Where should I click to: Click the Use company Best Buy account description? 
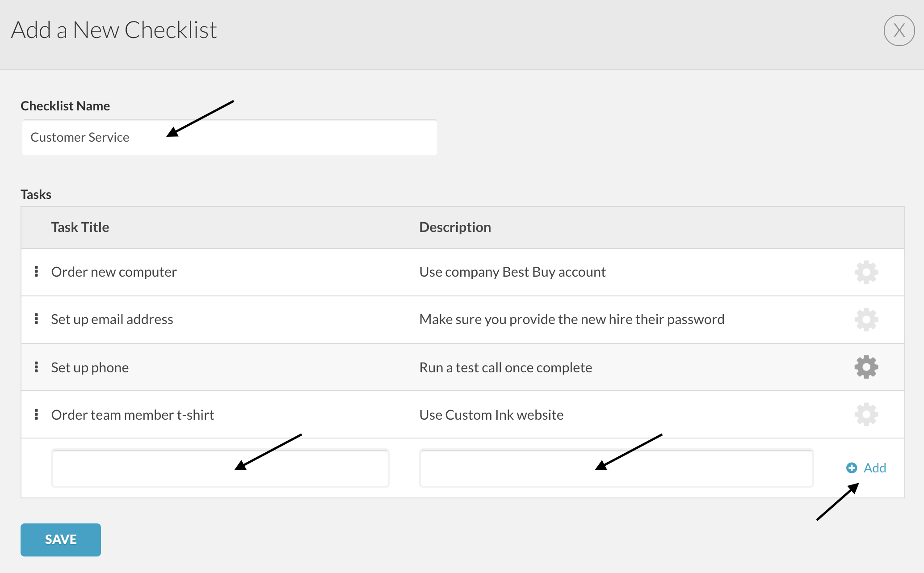512,272
